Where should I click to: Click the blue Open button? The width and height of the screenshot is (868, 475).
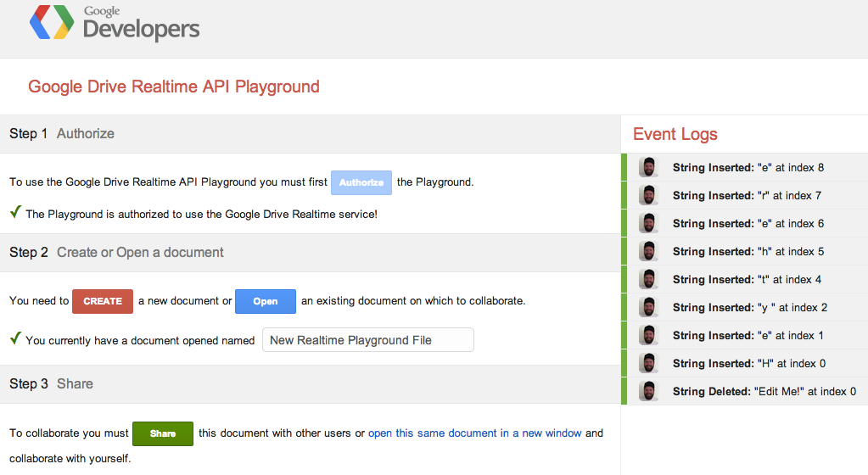pos(266,301)
